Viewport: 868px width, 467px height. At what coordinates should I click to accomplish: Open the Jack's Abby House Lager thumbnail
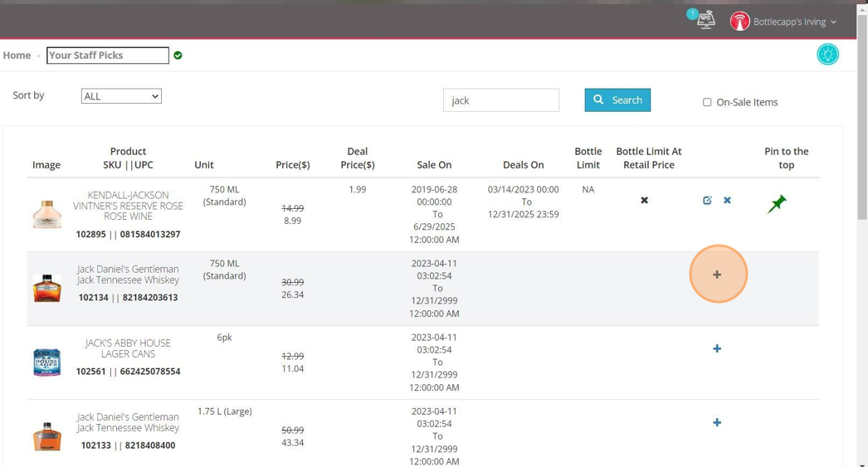47,362
